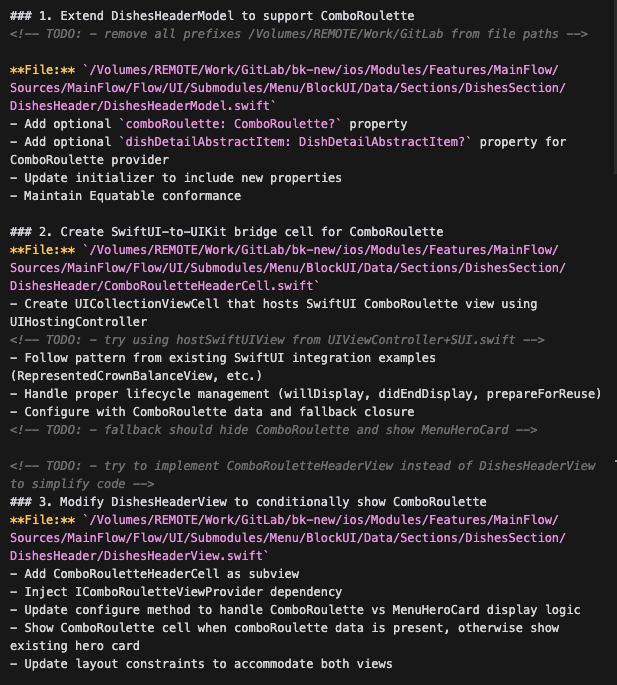Click the "Update layout constraints" bullet
Screen dimensions: 617x685
(201, 664)
